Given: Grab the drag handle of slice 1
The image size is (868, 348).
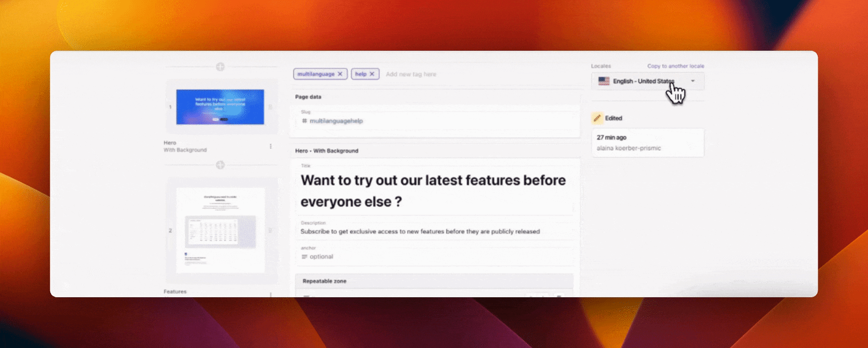Looking at the screenshot, I should (x=270, y=107).
